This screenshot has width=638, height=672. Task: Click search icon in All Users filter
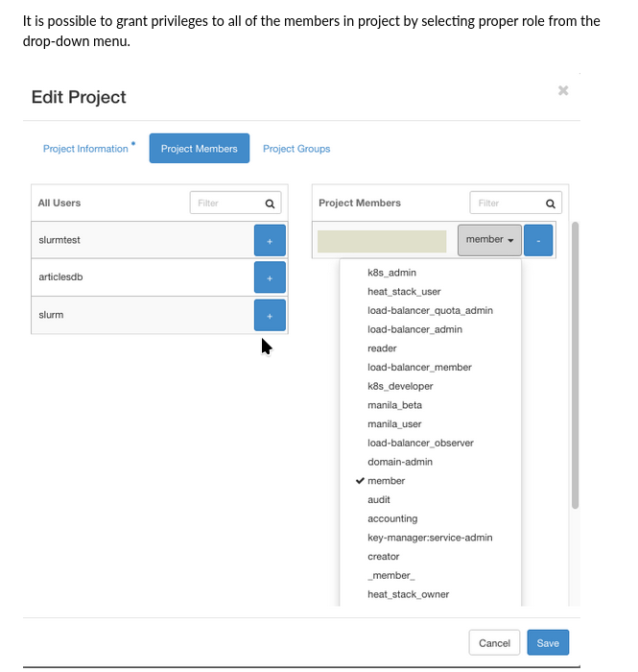tap(271, 204)
